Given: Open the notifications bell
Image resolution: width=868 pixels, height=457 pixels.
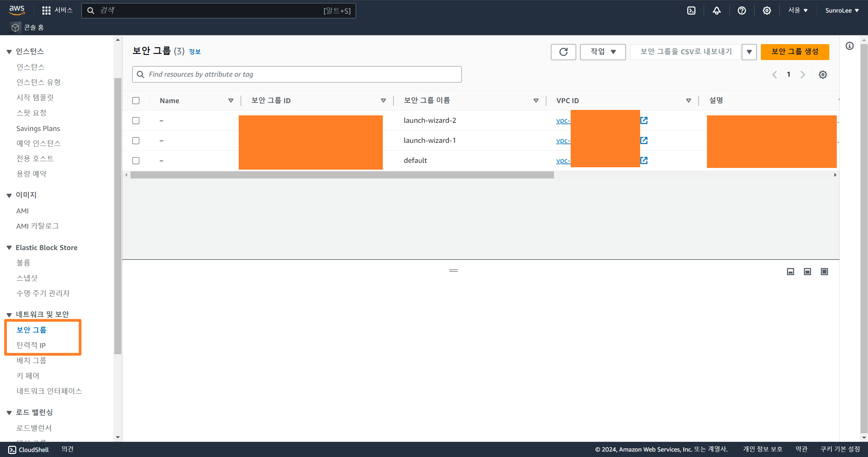Looking at the screenshot, I should coord(716,11).
